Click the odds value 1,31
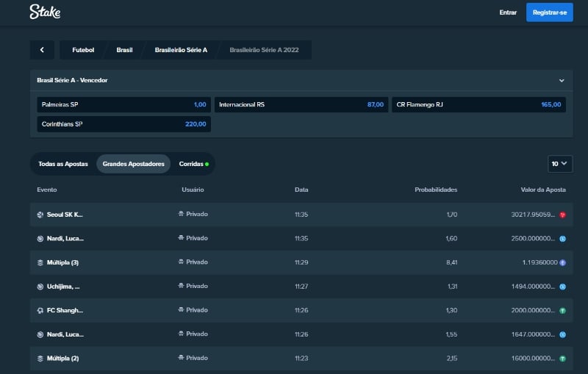This screenshot has width=588, height=374. coord(452,287)
